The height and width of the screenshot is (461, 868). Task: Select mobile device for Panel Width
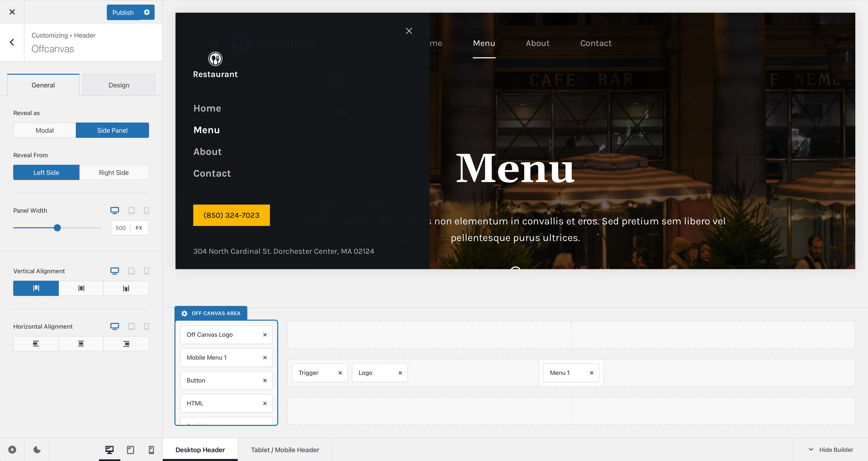pos(146,211)
